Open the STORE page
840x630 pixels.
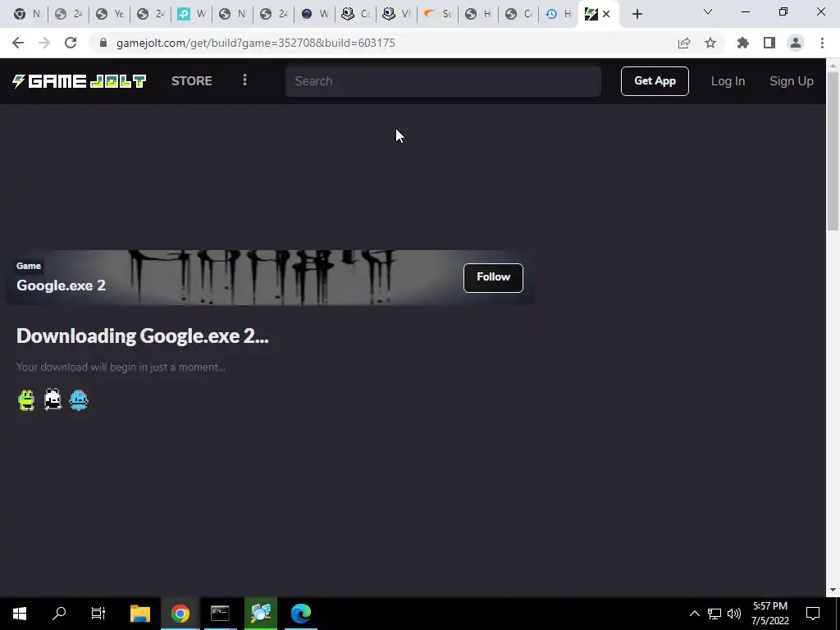(191, 81)
